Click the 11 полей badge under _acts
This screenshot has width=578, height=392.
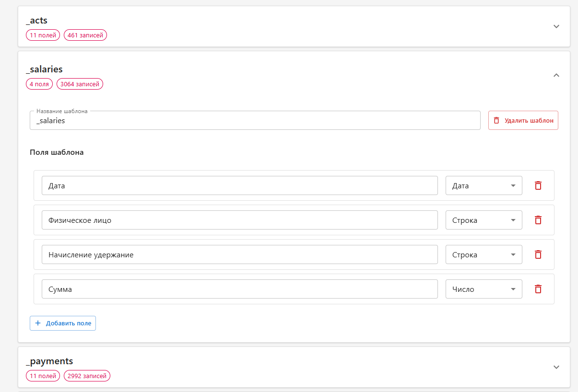pos(43,35)
